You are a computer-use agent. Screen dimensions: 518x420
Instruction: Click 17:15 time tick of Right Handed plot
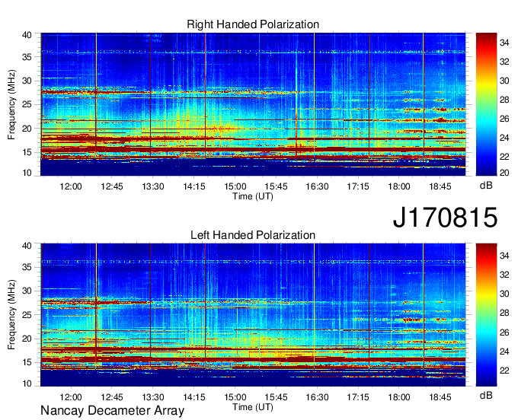[358, 186]
